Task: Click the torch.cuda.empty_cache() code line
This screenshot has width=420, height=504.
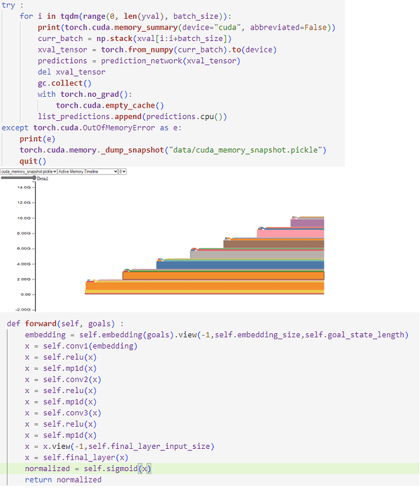Action: (110, 106)
